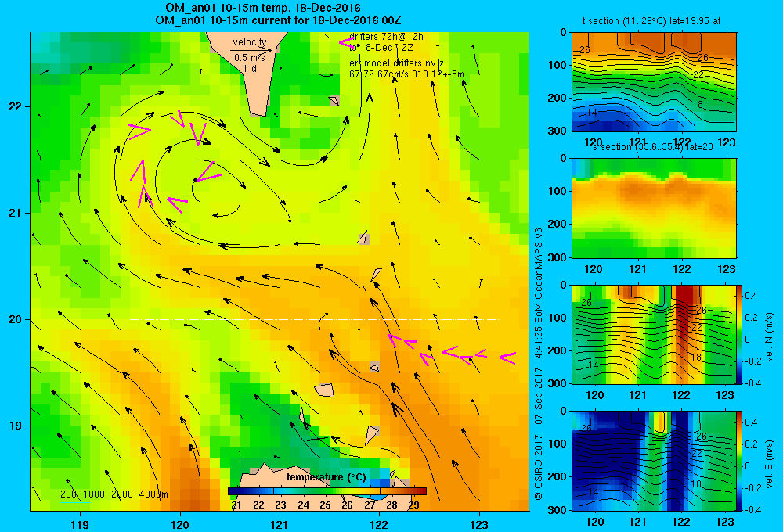Click longitude label 122 under main map
This screenshot has height=532, width=783.
coord(380,524)
